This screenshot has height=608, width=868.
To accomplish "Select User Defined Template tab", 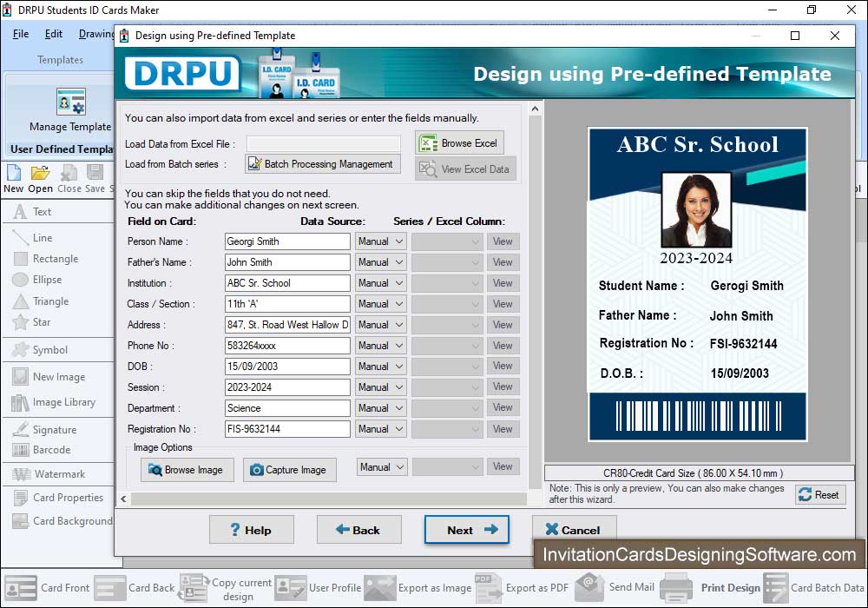I will point(62,149).
